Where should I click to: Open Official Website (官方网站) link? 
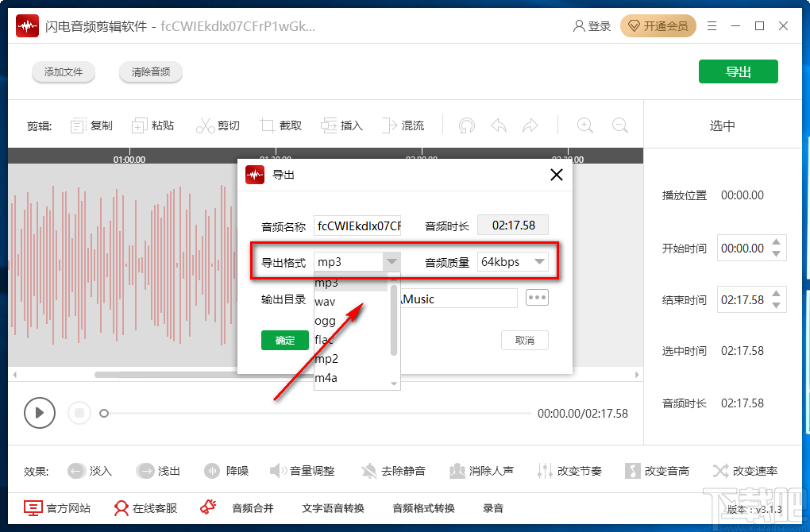(x=57, y=508)
